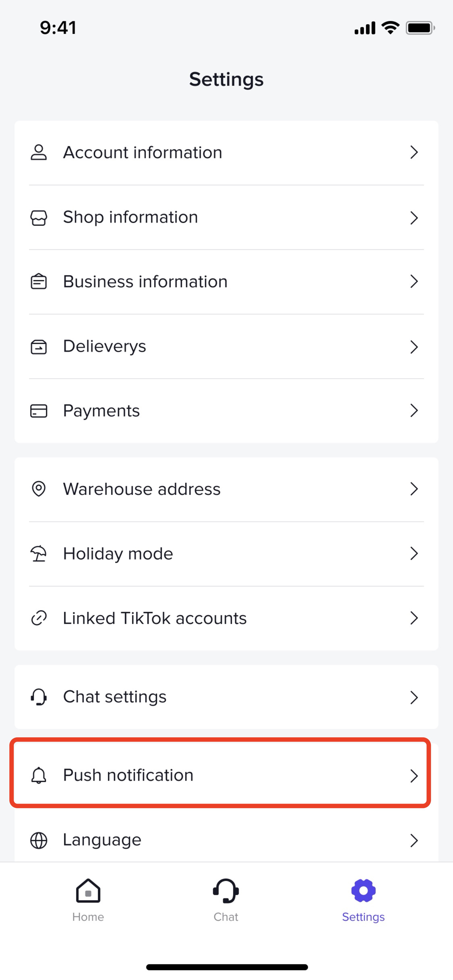This screenshot has width=453, height=980.
Task: Select the Settings tab in bottom bar
Action: tap(363, 900)
